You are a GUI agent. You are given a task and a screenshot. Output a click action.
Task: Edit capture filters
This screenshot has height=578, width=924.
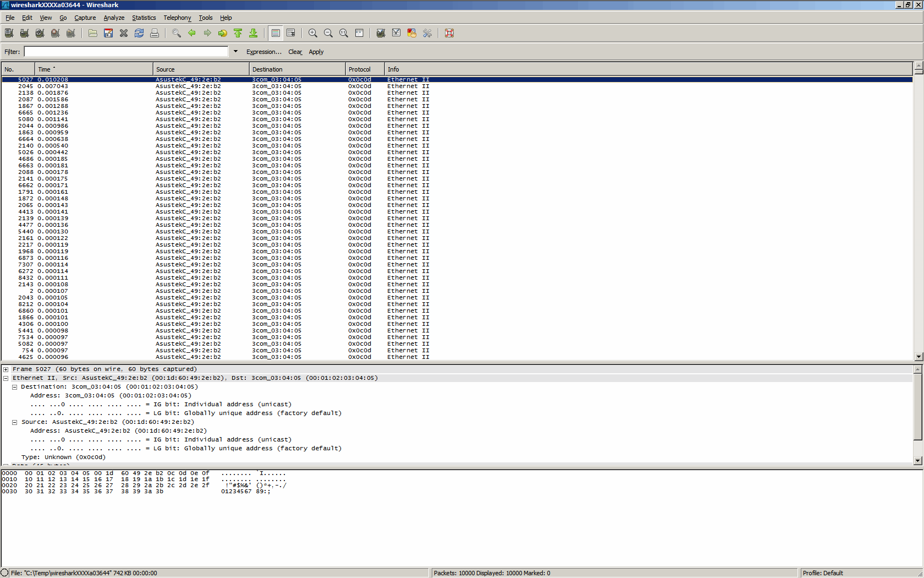[x=381, y=33]
